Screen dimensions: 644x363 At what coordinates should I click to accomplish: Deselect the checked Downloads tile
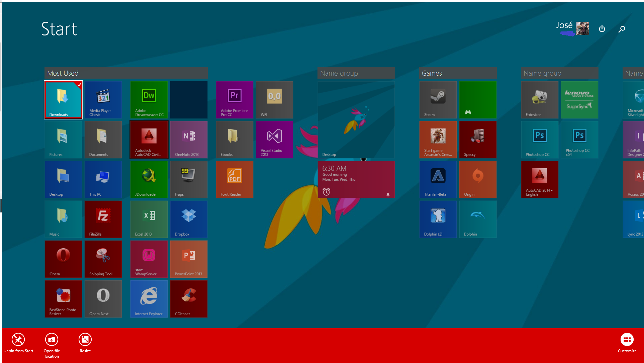click(x=63, y=100)
